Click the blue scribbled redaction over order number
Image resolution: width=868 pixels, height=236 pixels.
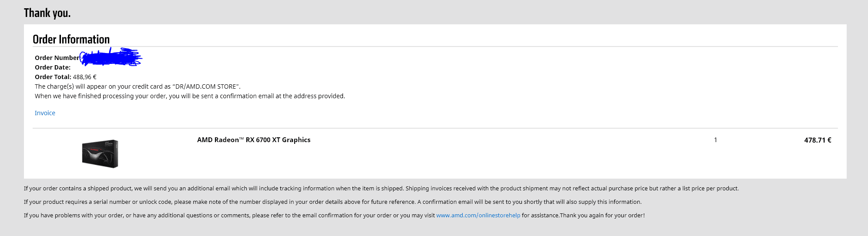coord(111,57)
